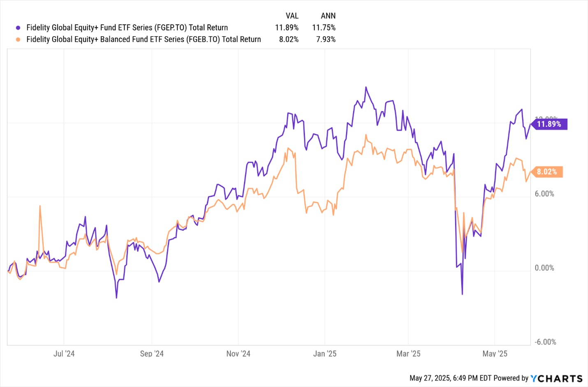Click the Nov '24 axis label

click(238, 354)
